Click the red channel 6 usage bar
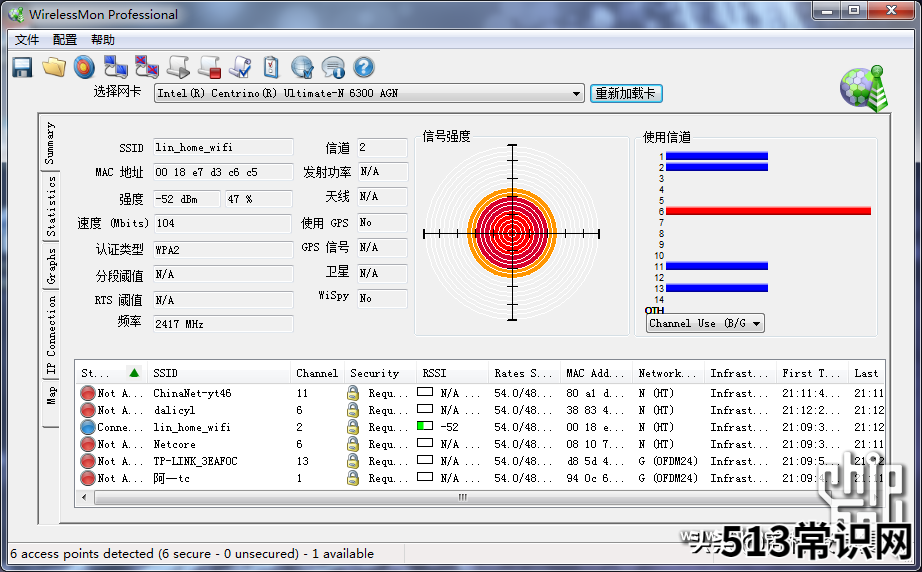The height and width of the screenshot is (572, 922). (x=768, y=211)
